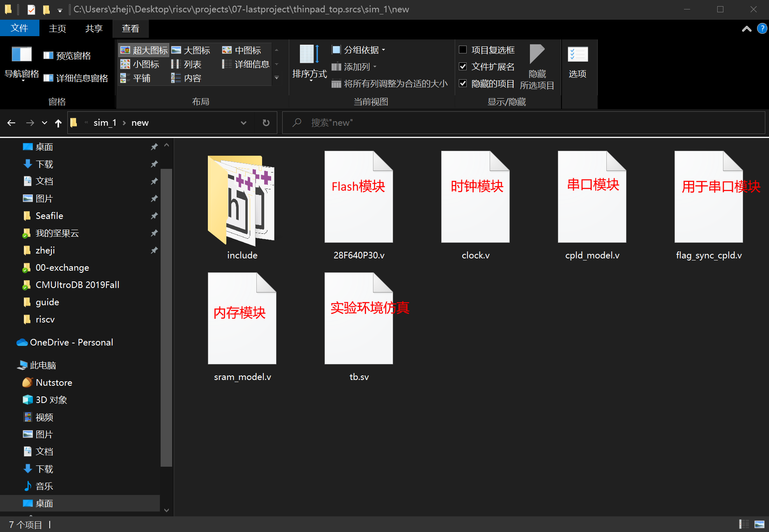
Task: Click the Back navigation arrow
Action: point(12,123)
